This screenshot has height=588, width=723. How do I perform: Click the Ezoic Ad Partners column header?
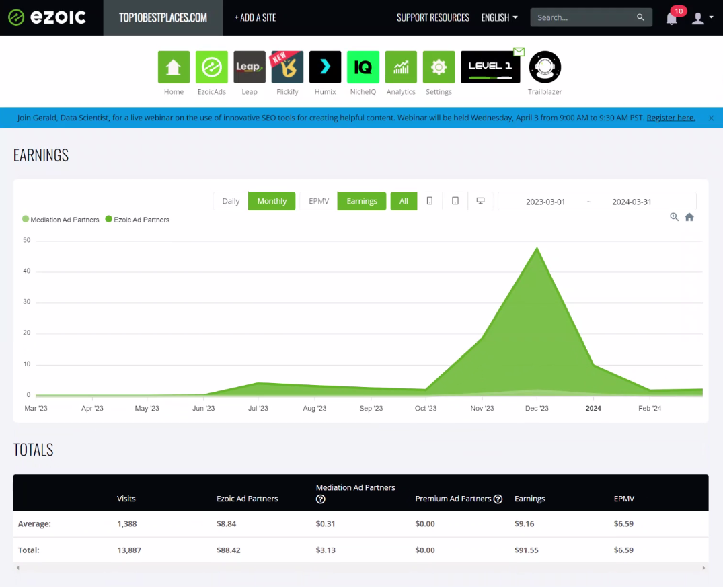coord(247,499)
